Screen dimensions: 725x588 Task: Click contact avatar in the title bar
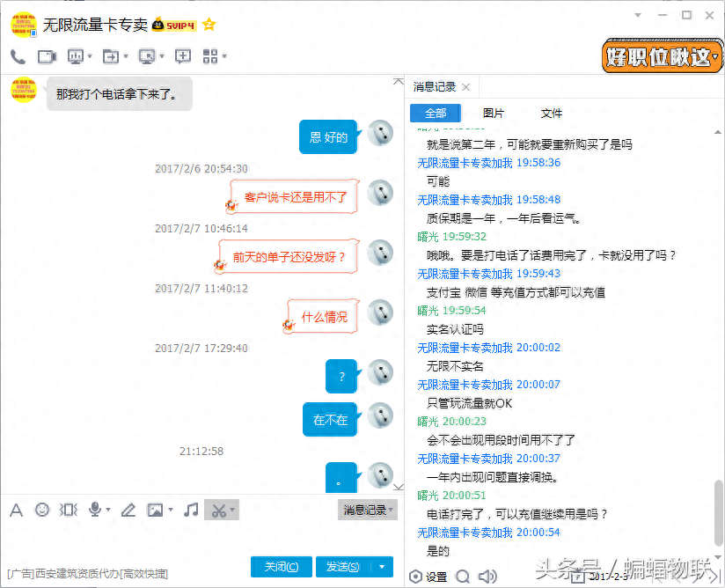(24, 24)
